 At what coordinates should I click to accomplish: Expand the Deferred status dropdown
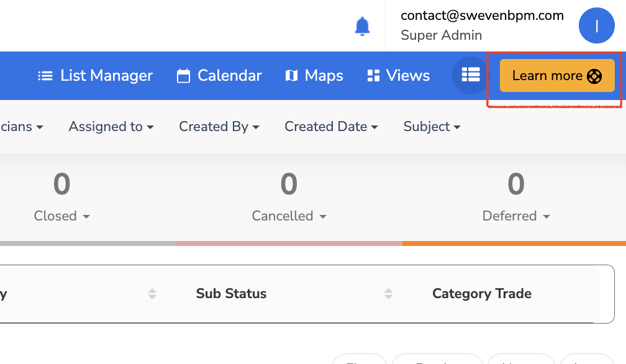coord(516,216)
